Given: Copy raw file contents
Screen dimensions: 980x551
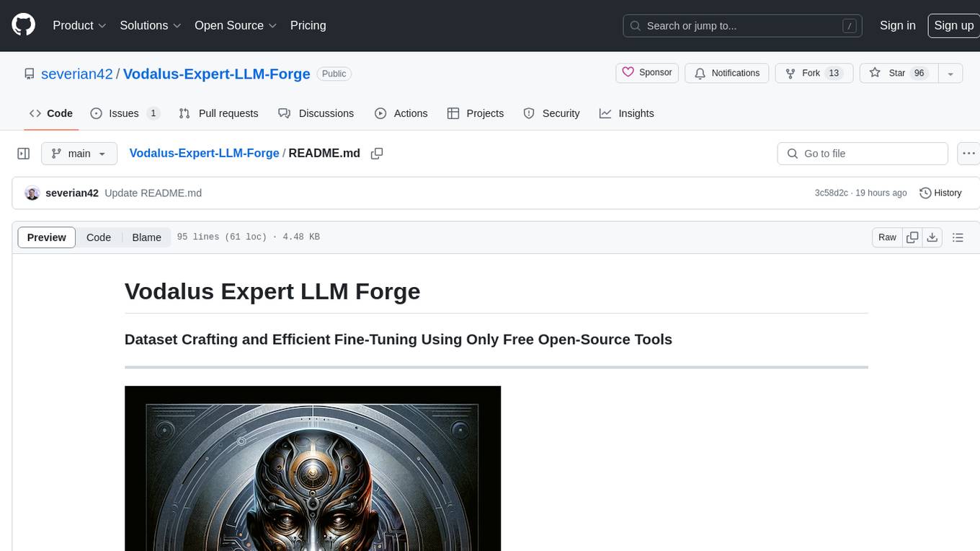Looking at the screenshot, I should [912, 237].
